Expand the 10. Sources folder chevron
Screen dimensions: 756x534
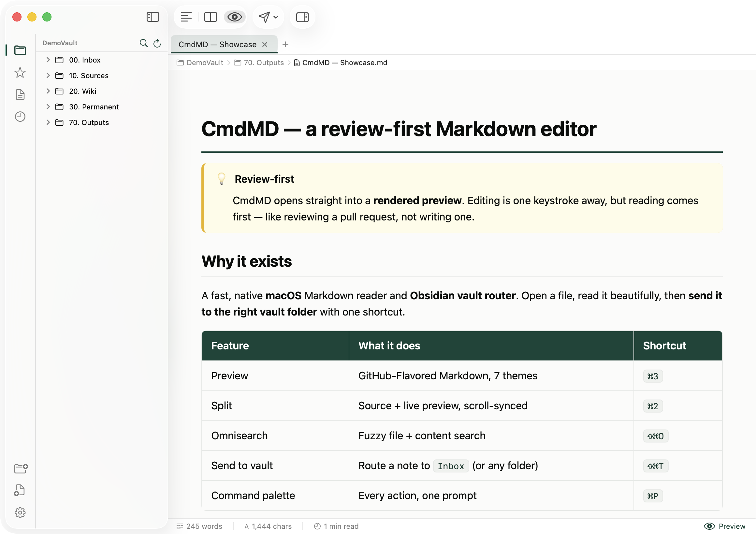(x=48, y=75)
